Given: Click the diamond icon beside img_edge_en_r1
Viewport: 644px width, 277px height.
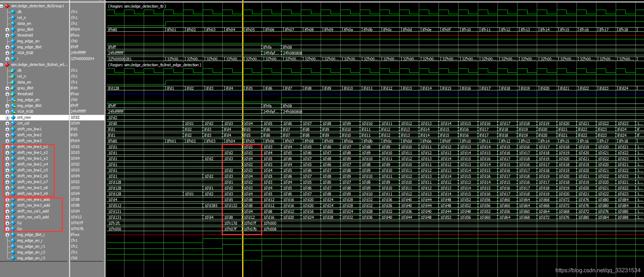Looking at the screenshot, I should point(13,246).
